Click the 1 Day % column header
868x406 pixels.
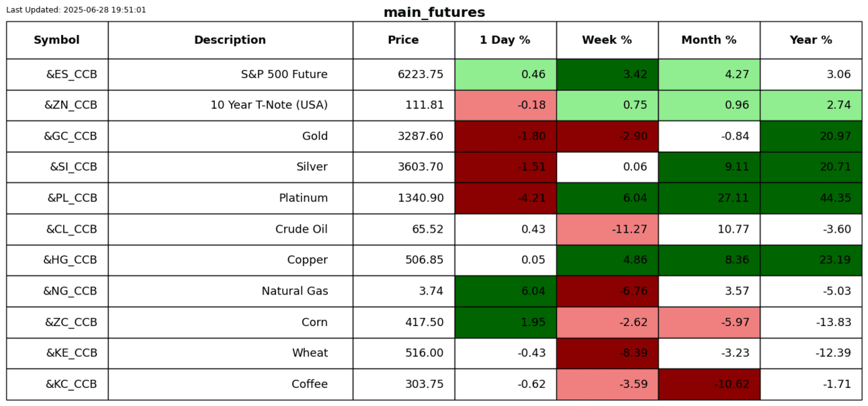click(x=505, y=40)
